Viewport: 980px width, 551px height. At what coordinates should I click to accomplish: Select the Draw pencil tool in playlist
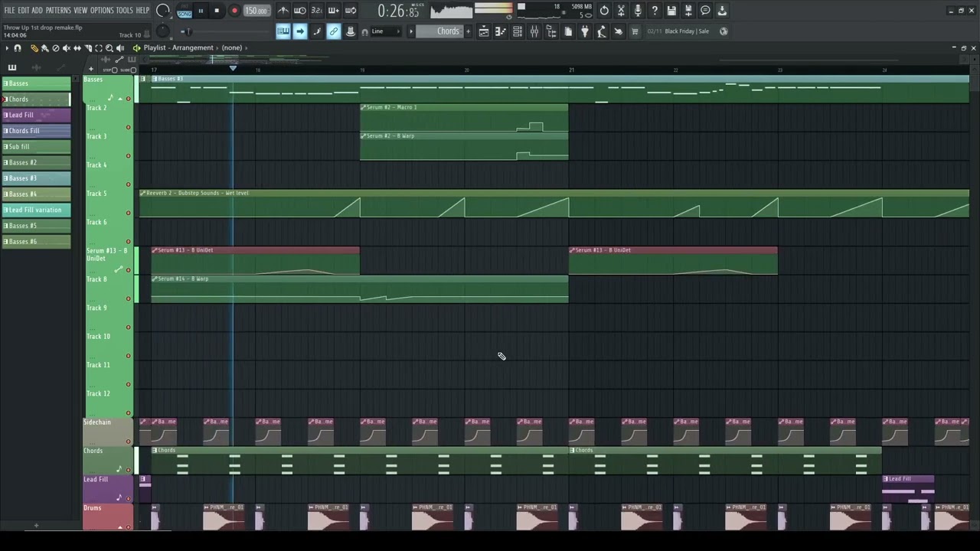tap(34, 48)
